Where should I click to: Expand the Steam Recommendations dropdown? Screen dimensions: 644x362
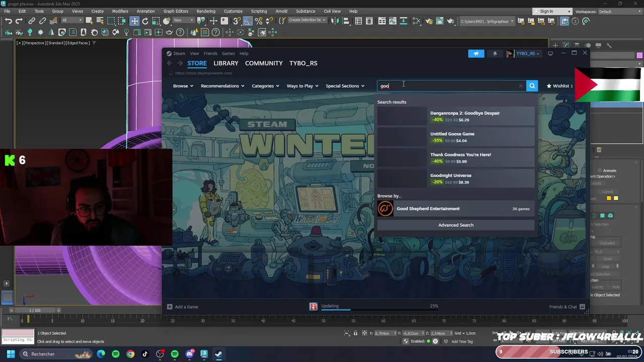pyautogui.click(x=222, y=86)
